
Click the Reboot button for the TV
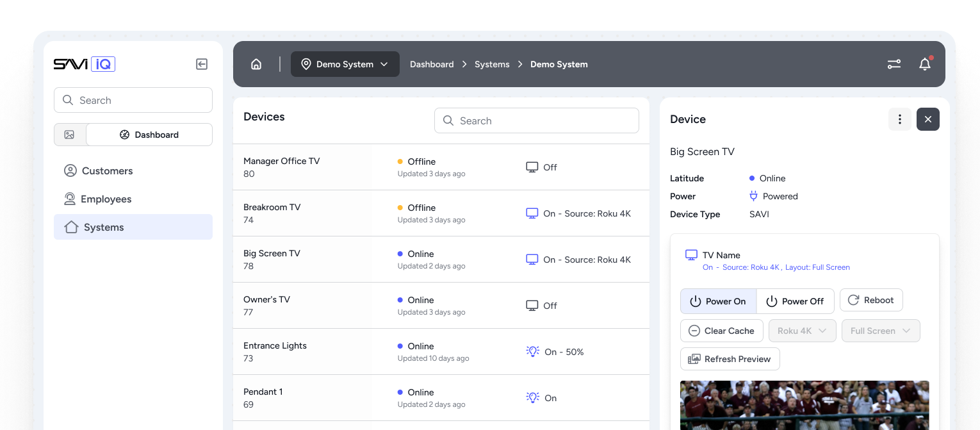coord(870,300)
